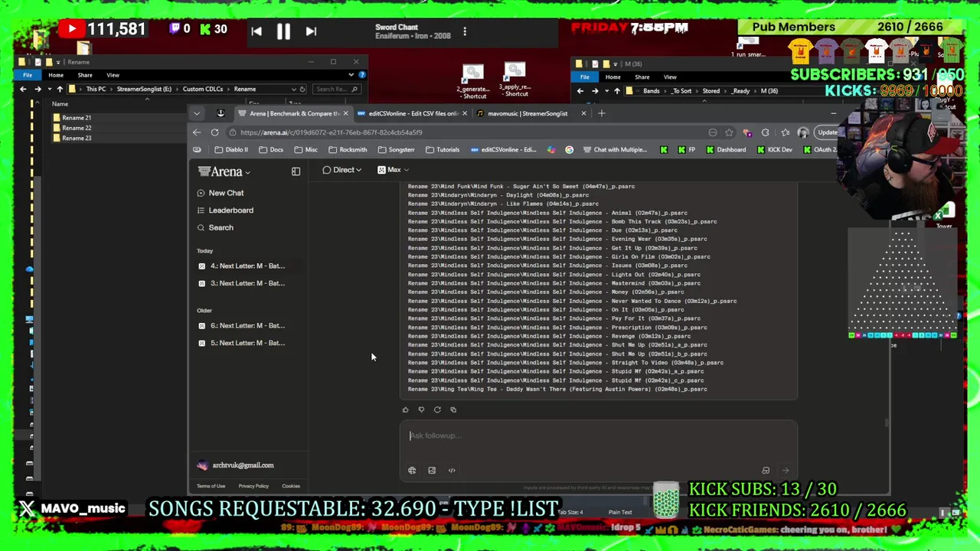This screenshot has height=551, width=980.
Task: Go up one folder in Rename explorer
Action: [x=60, y=89]
